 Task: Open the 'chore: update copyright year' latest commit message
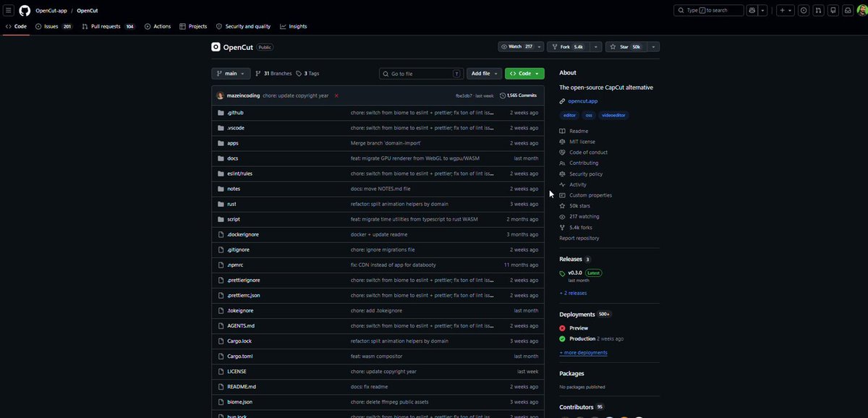[296, 95]
